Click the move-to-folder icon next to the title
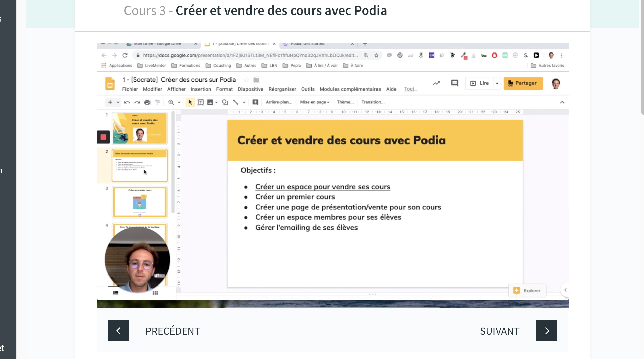 click(x=256, y=80)
